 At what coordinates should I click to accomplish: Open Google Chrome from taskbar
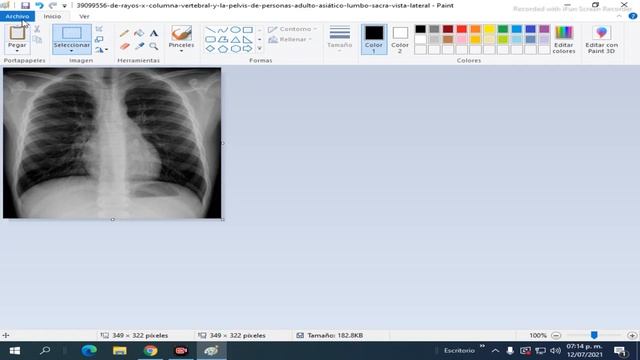tap(150, 351)
